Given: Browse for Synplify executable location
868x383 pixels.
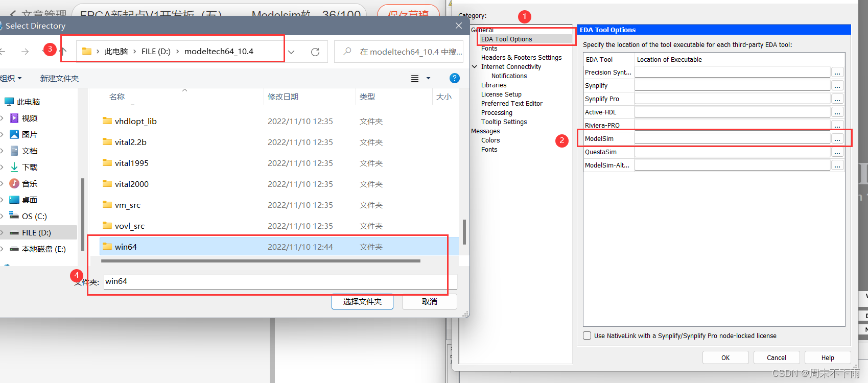Looking at the screenshot, I should (x=837, y=86).
